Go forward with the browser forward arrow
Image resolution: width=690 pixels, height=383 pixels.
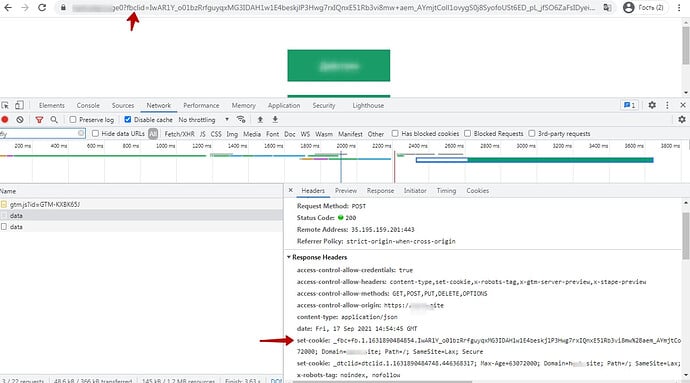click(x=25, y=7)
